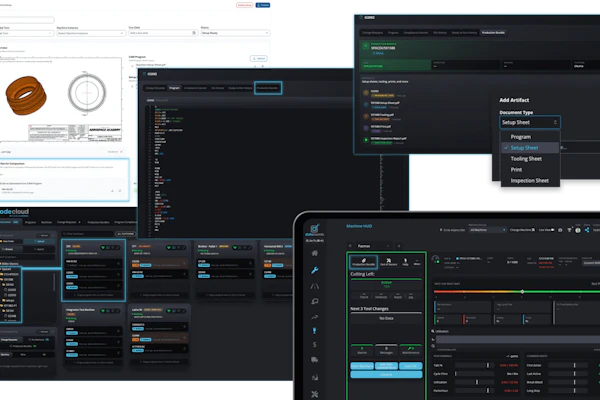Image resolution: width=600 pixels, height=400 pixels.
Task: Select the dollar sign icon in tablet sidebar
Action: (315, 344)
